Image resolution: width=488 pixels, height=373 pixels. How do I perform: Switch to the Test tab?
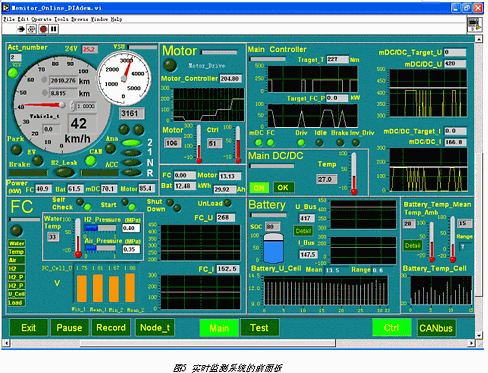[x=259, y=328]
